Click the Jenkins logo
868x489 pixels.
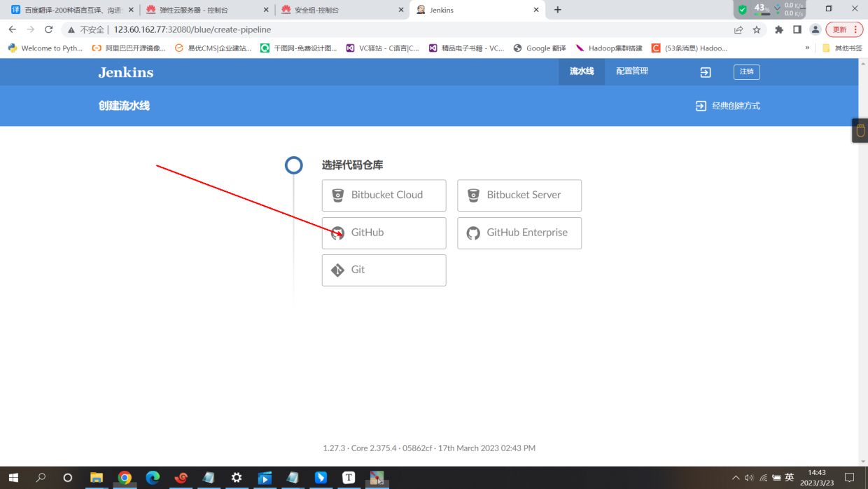pyautogui.click(x=126, y=72)
